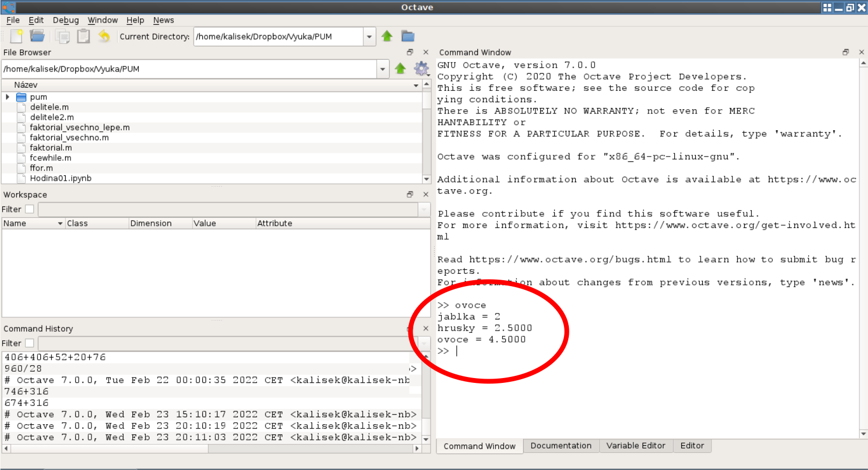Go up one directory in main toolbar

387,36
